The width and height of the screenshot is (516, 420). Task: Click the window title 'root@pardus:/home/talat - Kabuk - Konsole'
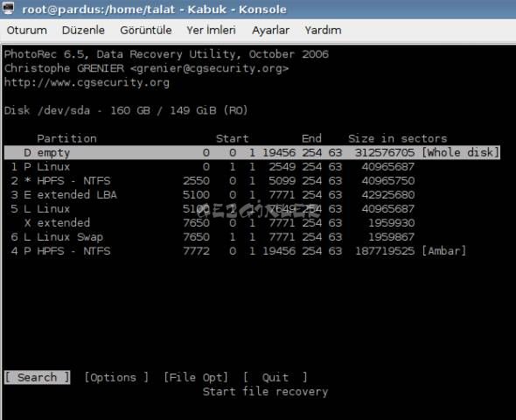coord(154,10)
